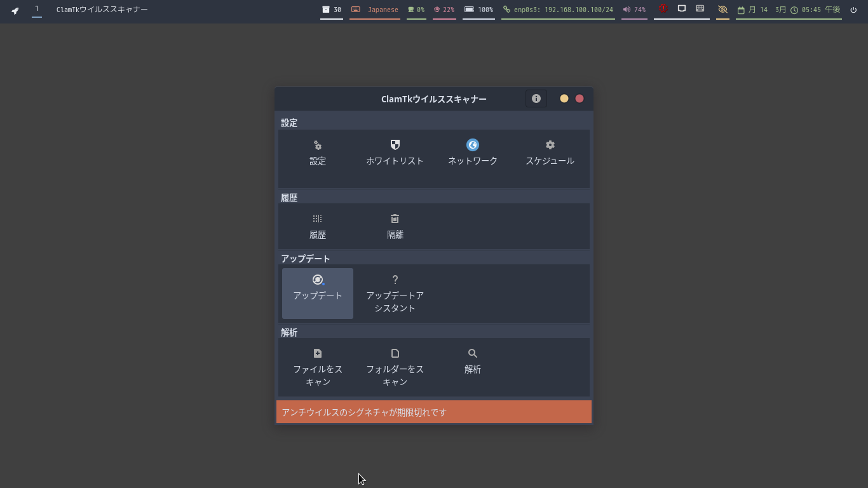Viewport: 868px width, 488px height.
Task: Click the calendar date indicator in the top bar
Action: click(761, 10)
